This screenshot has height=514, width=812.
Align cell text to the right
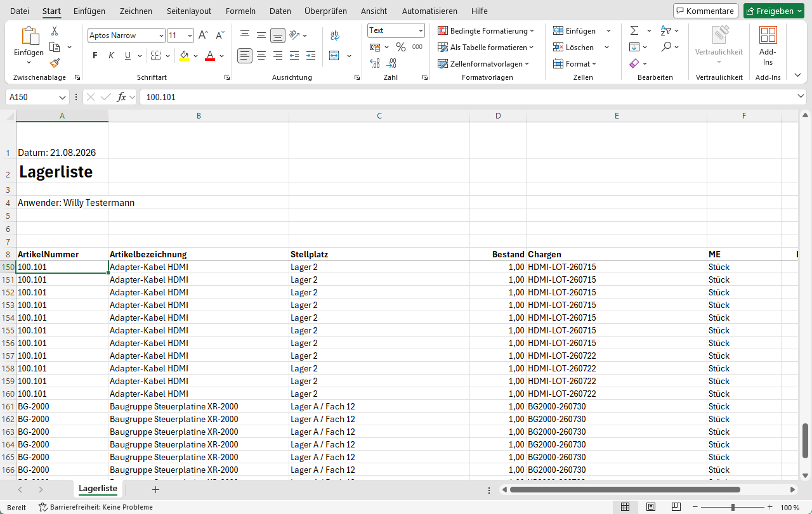(x=278, y=56)
